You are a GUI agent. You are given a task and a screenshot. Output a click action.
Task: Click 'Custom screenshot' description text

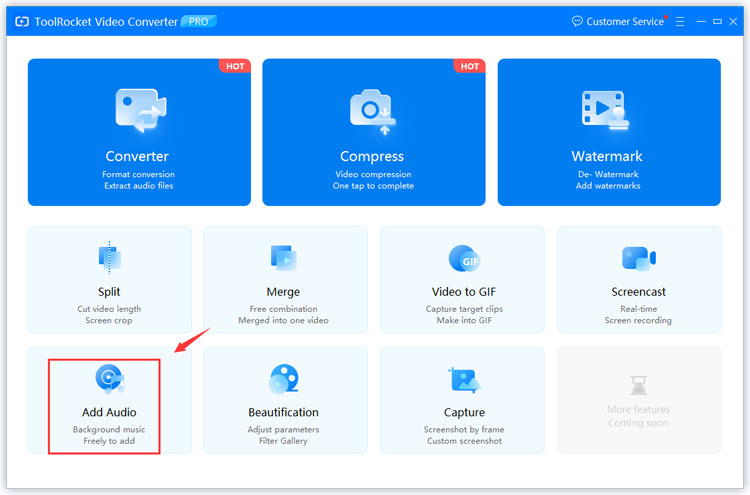(464, 441)
